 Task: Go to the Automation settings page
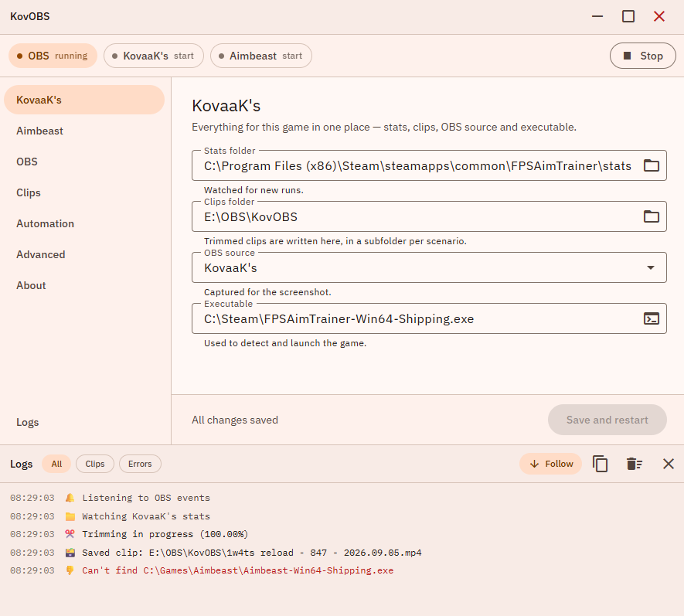tap(84, 224)
